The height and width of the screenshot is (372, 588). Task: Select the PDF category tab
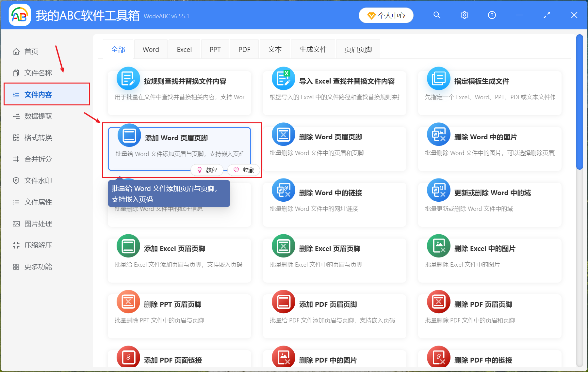(x=244, y=49)
